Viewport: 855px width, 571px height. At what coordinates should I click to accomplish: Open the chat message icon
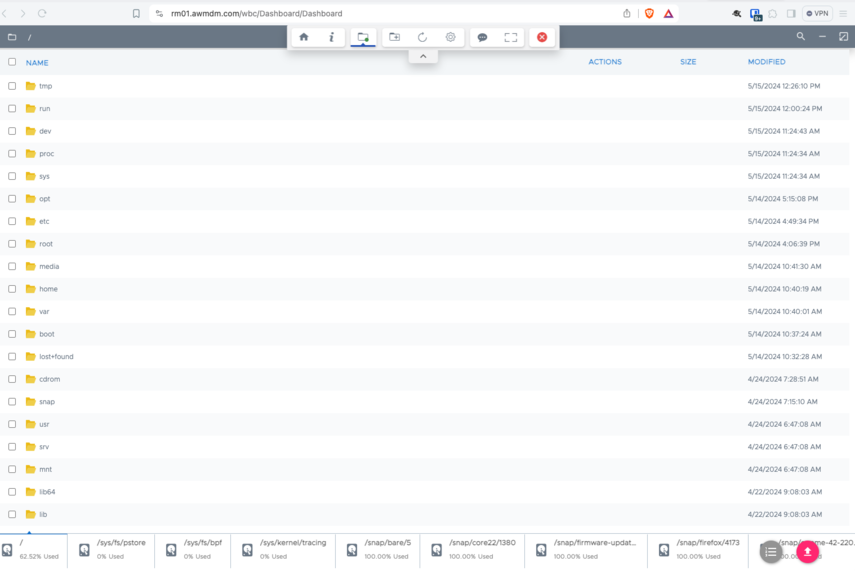[x=482, y=37]
